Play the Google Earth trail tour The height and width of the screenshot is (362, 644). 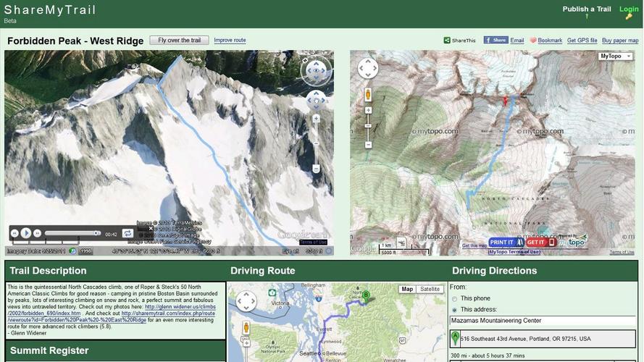[x=26, y=233]
